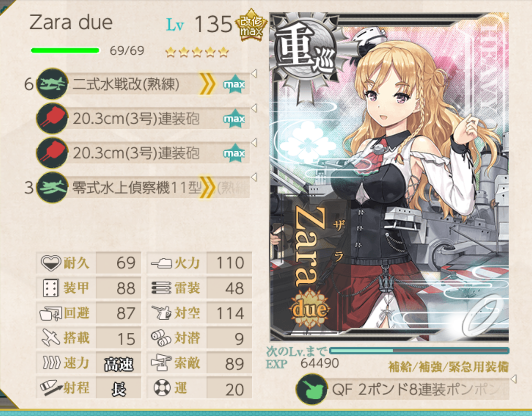The width and height of the screenshot is (532, 416).
Task: Click the 運 lifebuoy luck icon
Action: (x=162, y=388)
